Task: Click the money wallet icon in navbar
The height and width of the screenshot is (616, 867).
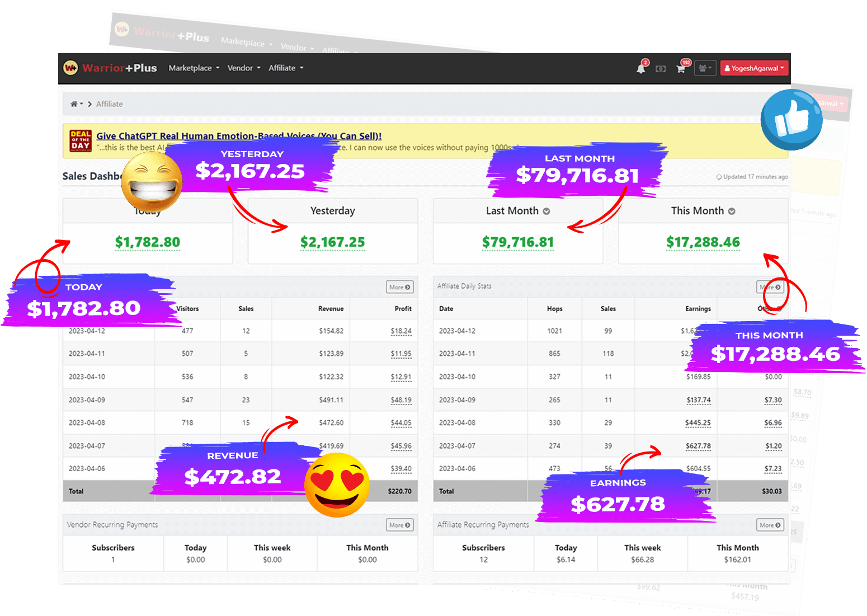Action: [661, 69]
